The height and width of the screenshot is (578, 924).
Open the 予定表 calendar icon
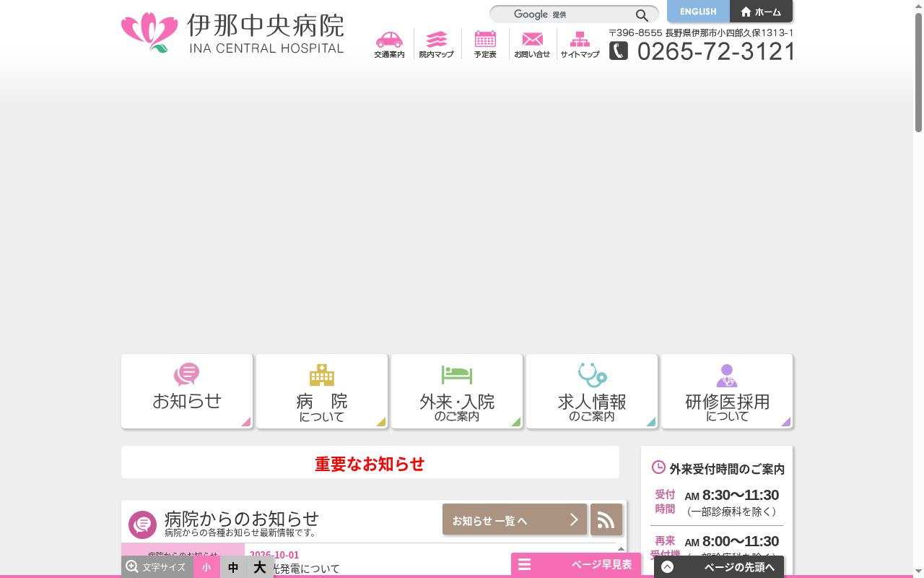pyautogui.click(x=485, y=44)
